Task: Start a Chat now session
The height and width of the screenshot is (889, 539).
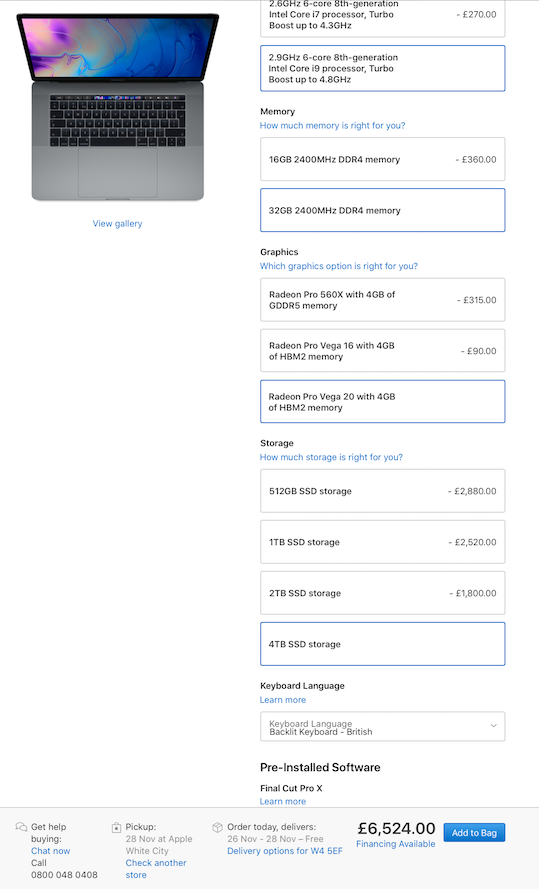Action: pos(50,851)
